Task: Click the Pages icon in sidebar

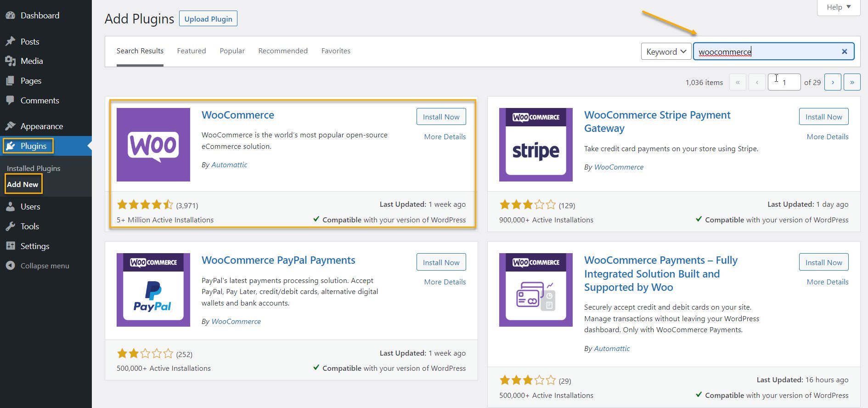Action: click(10, 80)
